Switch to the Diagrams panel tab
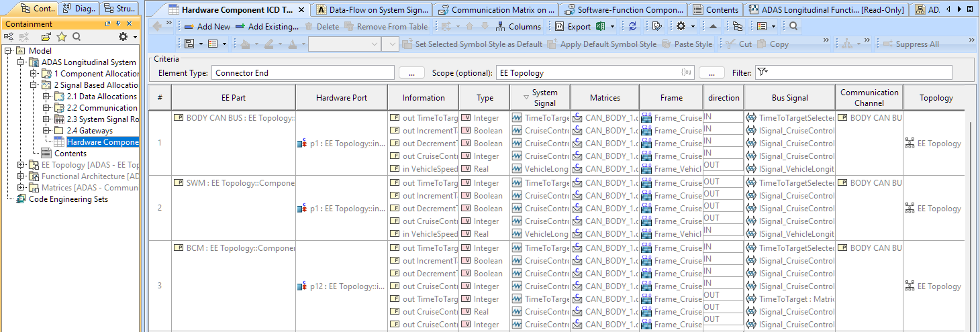The height and width of the screenshot is (332, 980). click(x=79, y=9)
